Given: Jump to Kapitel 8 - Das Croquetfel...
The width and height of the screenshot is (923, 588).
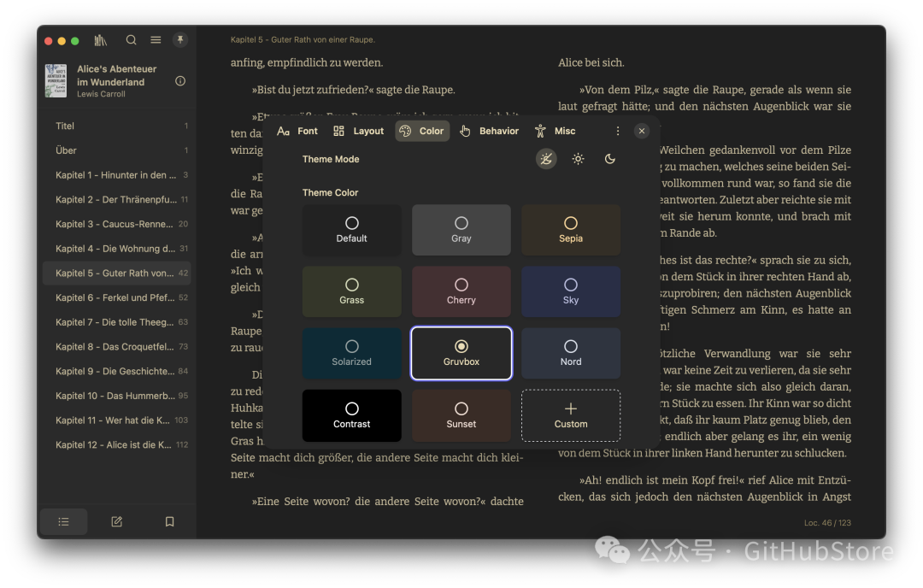Looking at the screenshot, I should 117,347.
